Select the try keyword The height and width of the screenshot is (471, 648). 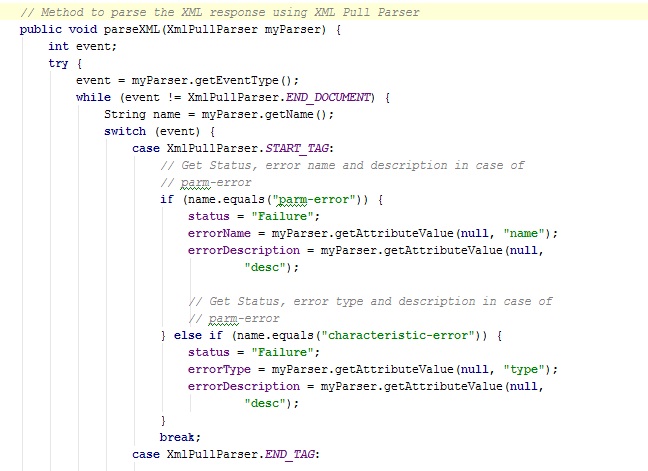tap(58, 63)
